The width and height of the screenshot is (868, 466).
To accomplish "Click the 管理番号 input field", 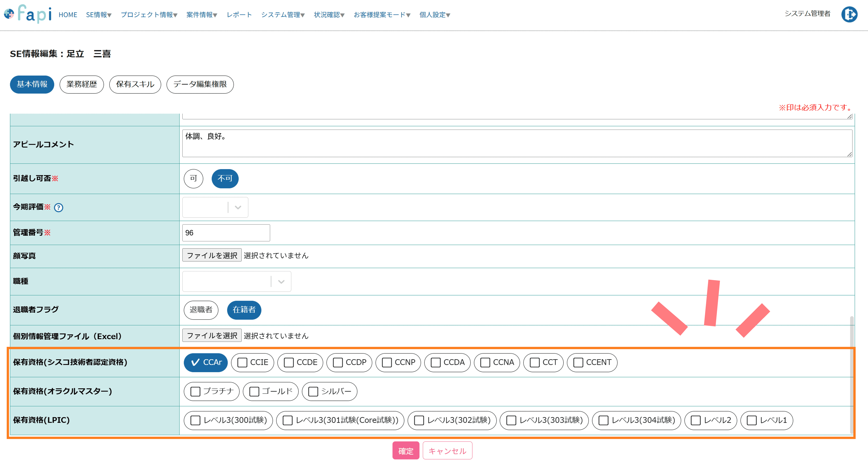I will coord(226,233).
